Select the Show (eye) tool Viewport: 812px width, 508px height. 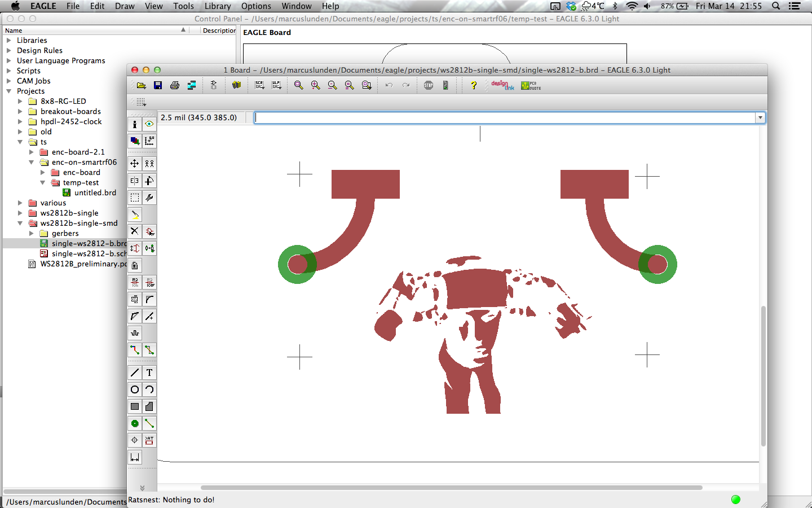149,124
